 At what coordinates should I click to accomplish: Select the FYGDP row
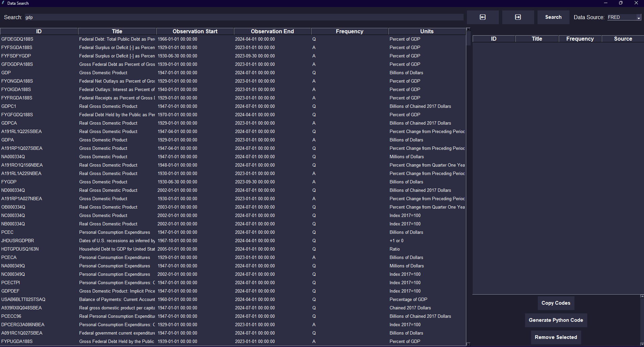coord(233,182)
